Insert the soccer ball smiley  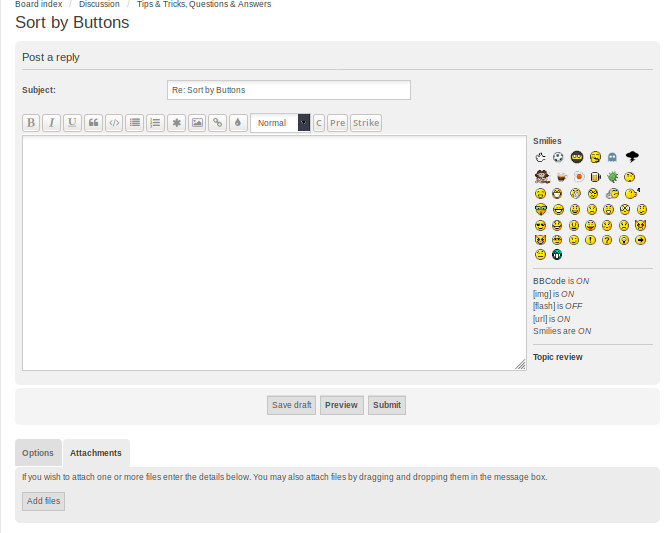coord(558,157)
